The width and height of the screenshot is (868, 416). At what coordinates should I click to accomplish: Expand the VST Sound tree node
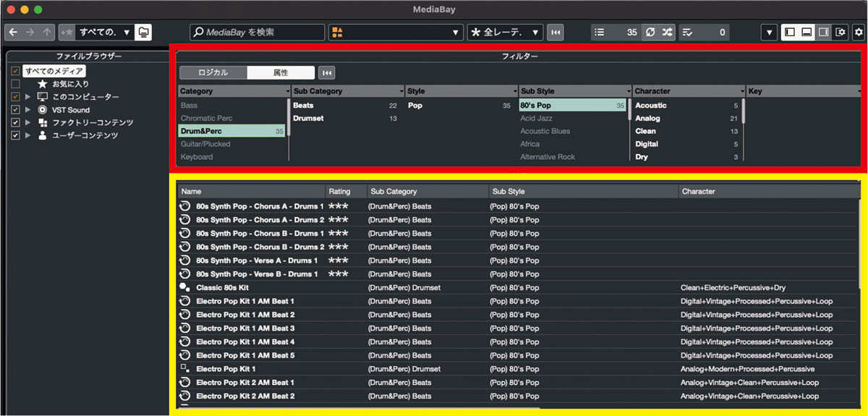28,110
